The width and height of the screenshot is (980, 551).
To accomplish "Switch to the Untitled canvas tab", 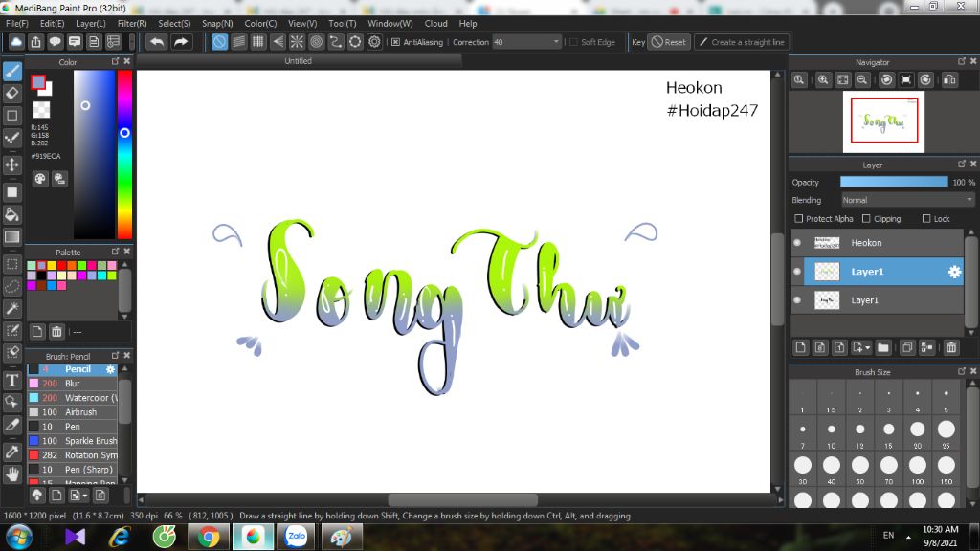I will pyautogui.click(x=299, y=61).
